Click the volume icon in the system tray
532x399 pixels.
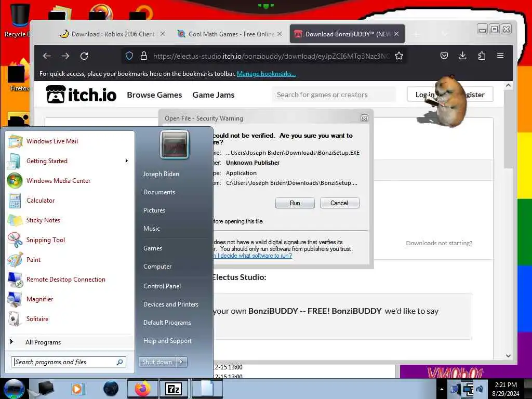(480, 389)
